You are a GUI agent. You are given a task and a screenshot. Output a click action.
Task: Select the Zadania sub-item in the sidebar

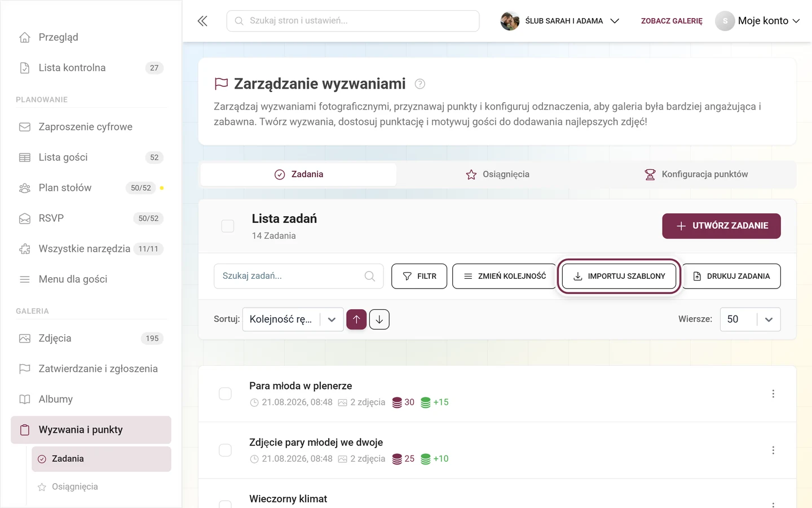tap(101, 459)
